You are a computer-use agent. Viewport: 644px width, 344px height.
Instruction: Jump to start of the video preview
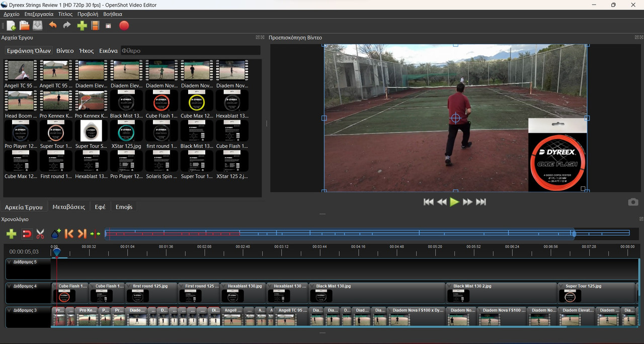pyautogui.click(x=429, y=202)
